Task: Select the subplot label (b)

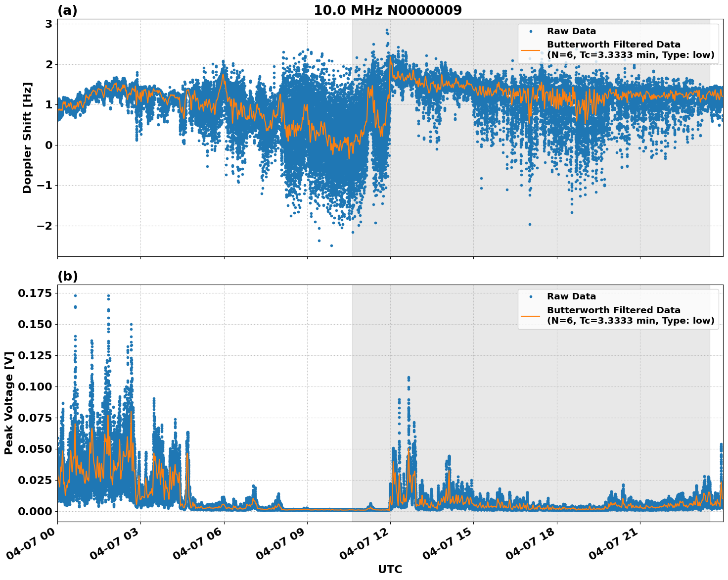Action: tap(68, 276)
